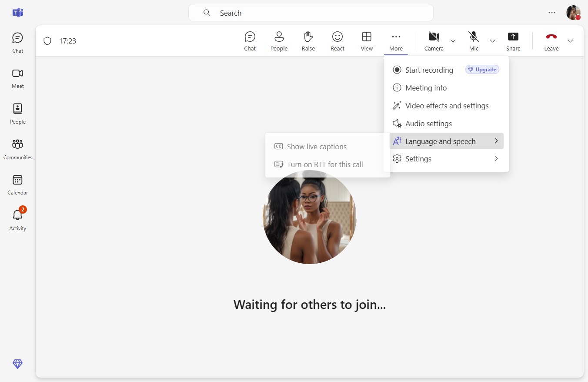This screenshot has height=382, width=588.
Task: Open Activity notifications bell
Action: (18, 220)
